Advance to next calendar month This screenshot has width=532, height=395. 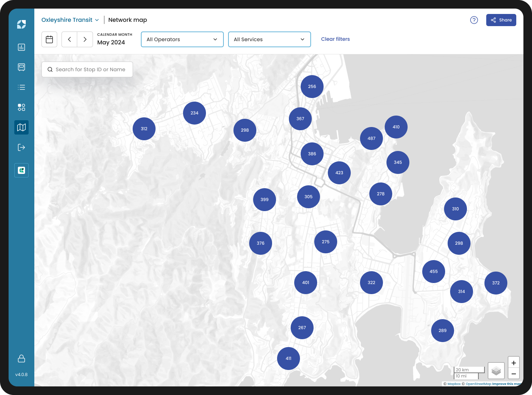(x=85, y=39)
